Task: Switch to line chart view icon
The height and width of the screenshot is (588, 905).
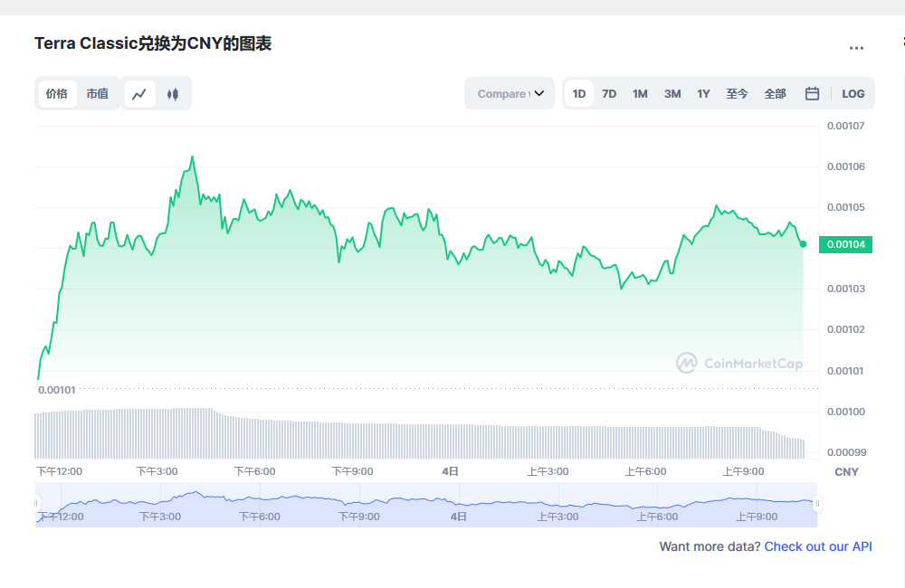Action: point(139,94)
